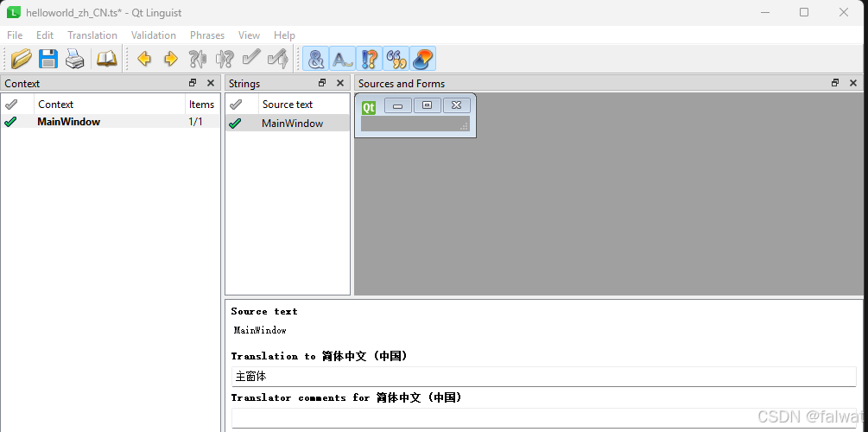
Task: Go to previous item with the left arrow
Action: 144,58
